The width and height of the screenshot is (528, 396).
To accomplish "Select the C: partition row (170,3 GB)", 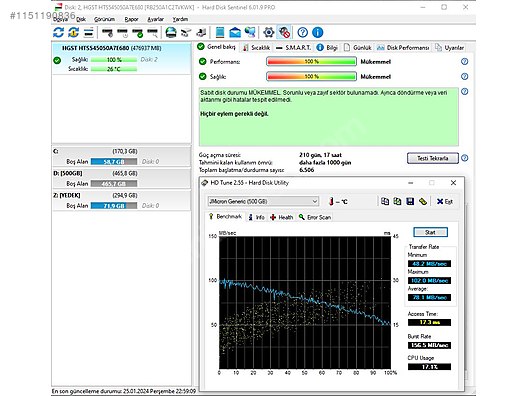I will [x=121, y=157].
